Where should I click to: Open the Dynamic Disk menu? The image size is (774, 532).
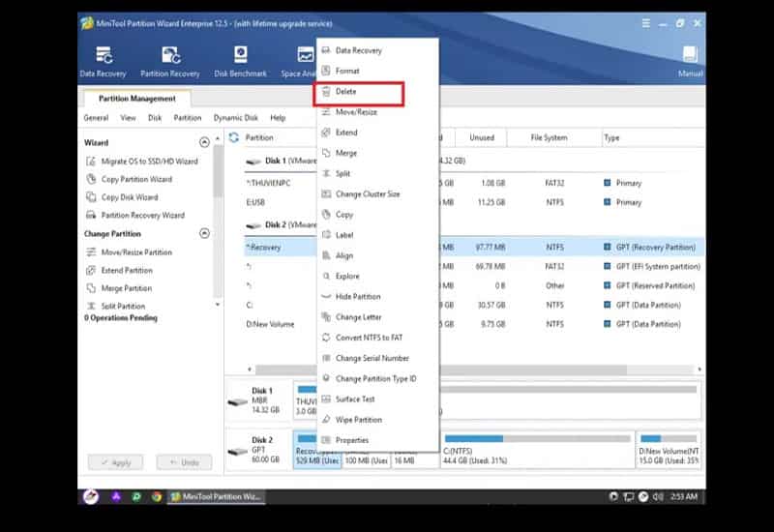235,118
